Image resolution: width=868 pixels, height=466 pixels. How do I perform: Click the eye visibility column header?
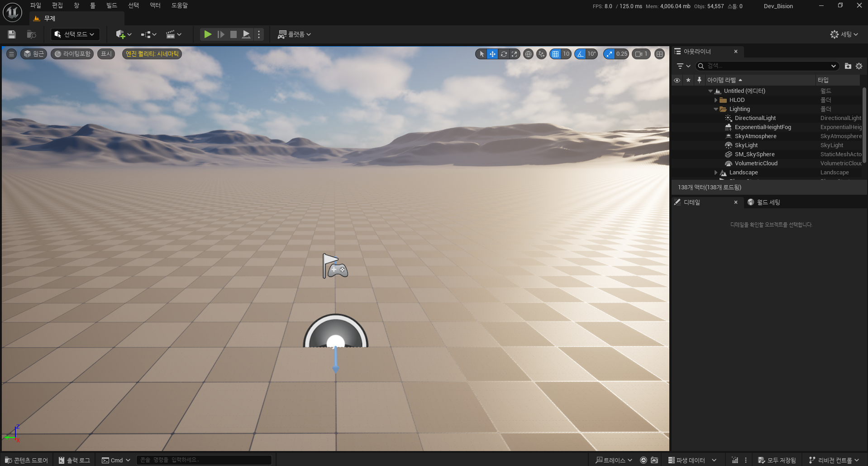click(x=677, y=80)
